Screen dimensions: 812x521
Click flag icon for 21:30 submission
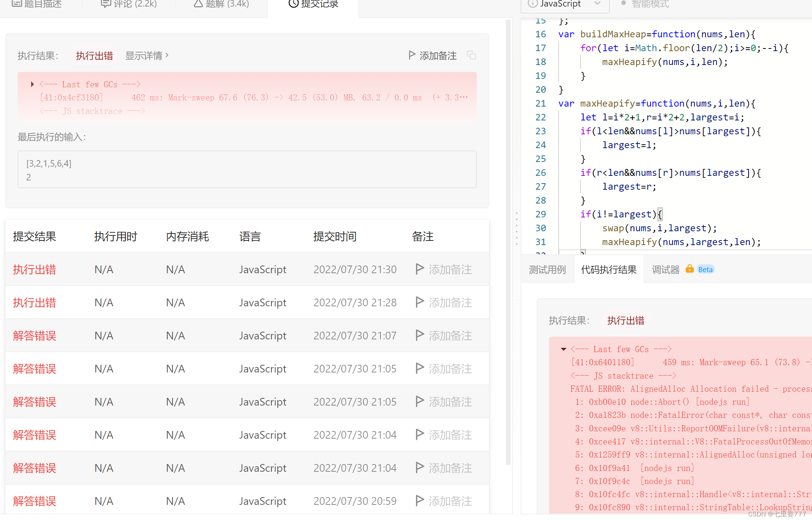pos(420,269)
